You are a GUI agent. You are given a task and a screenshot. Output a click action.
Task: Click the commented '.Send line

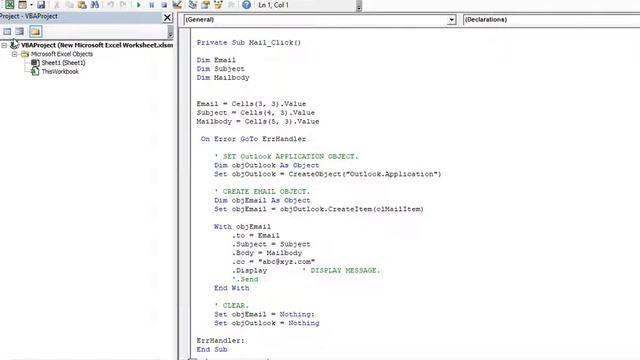(x=245, y=280)
